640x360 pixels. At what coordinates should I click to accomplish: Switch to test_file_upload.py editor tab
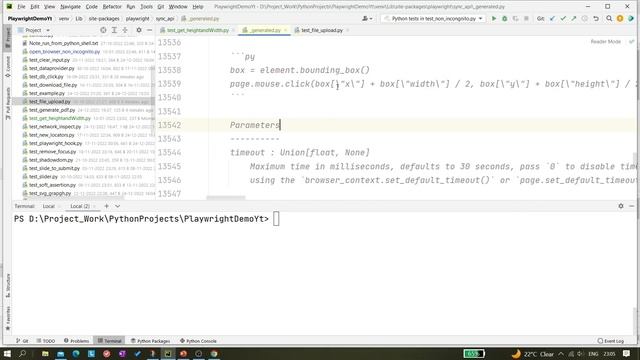pyautogui.click(x=322, y=30)
